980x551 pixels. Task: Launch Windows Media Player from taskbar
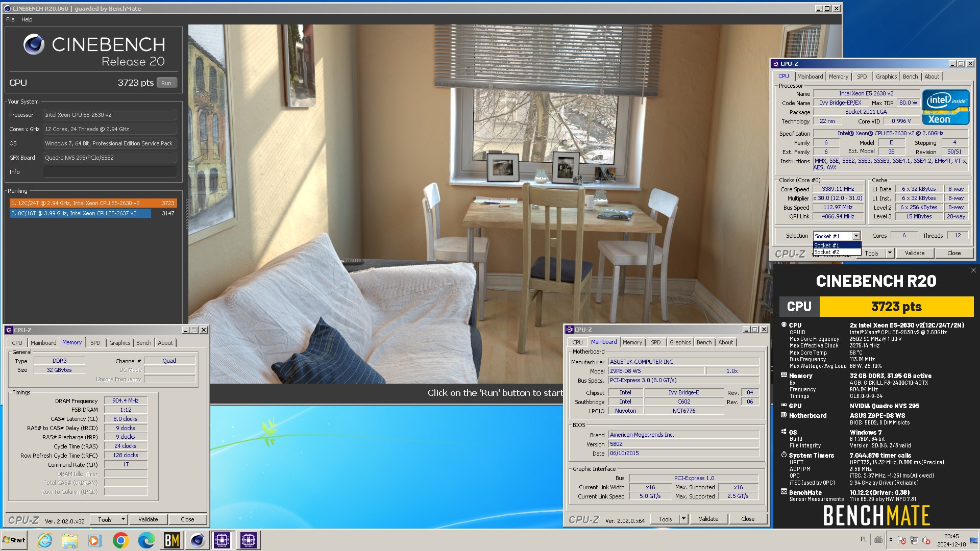tap(95, 540)
